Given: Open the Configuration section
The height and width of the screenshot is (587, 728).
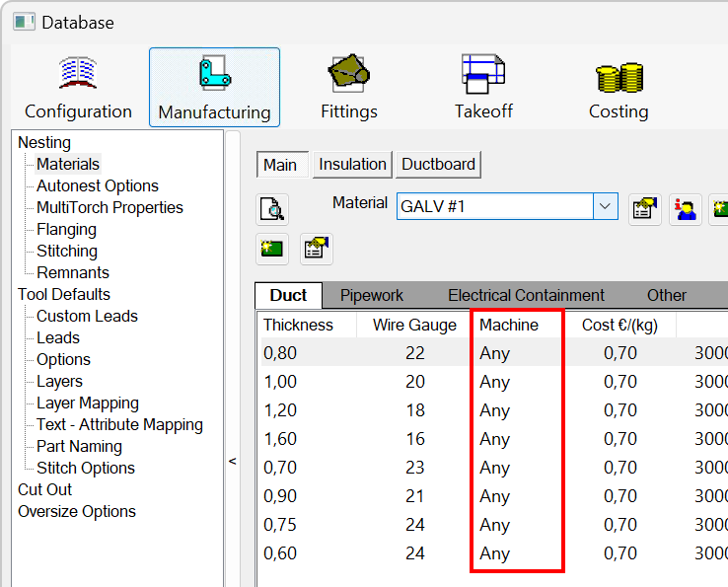Looking at the screenshot, I should coord(78,87).
